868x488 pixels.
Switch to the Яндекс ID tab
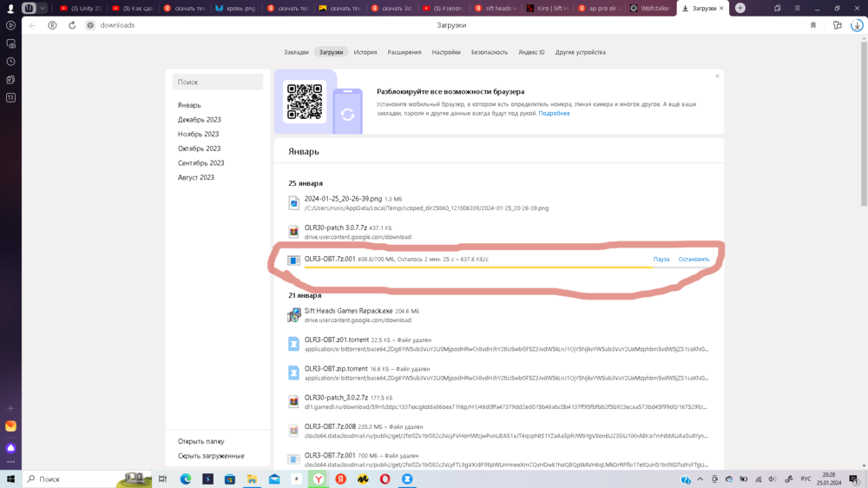531,52
